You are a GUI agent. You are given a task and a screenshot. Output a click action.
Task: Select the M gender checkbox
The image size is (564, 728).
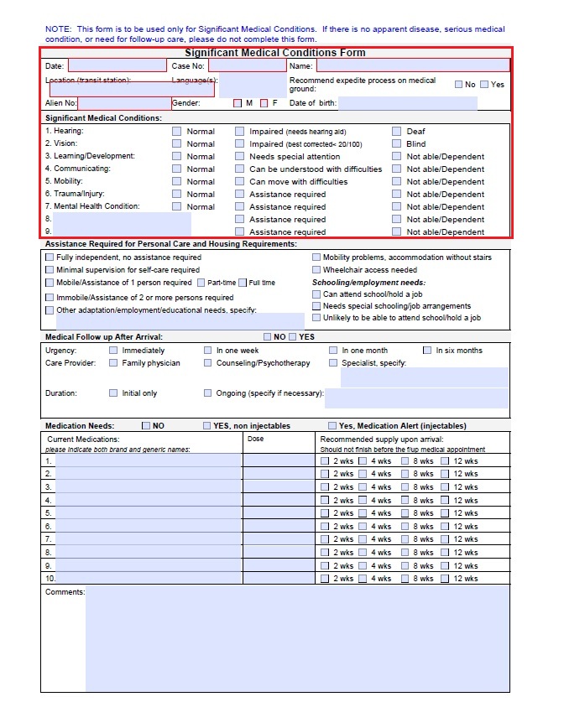tap(238, 103)
